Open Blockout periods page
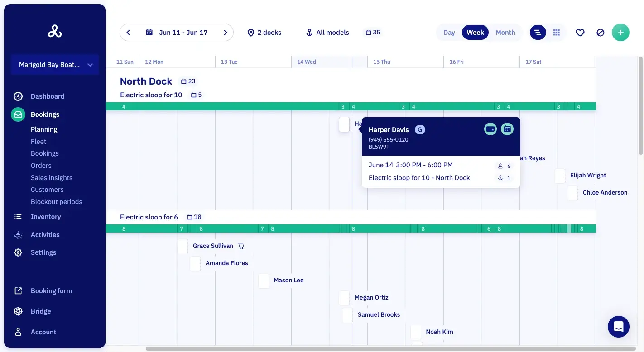 (57, 202)
